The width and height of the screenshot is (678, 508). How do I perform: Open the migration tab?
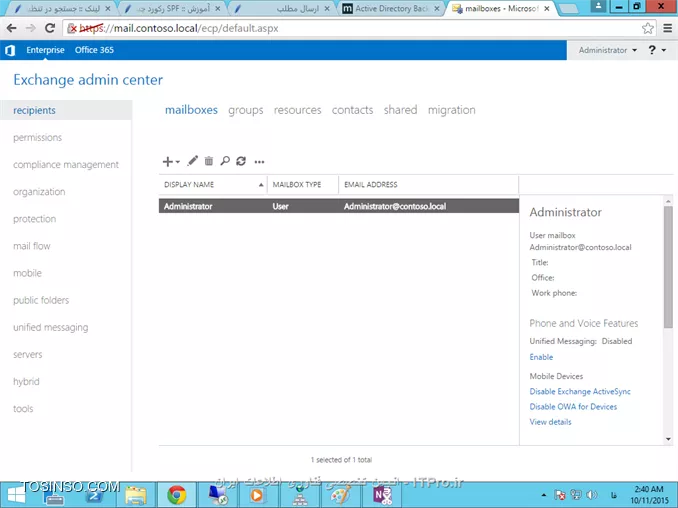pos(451,110)
